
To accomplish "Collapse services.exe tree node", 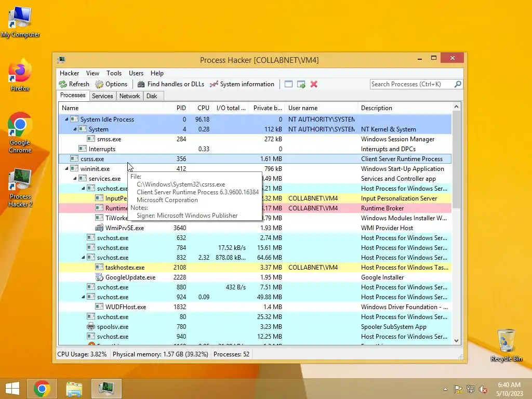I will [75, 178].
